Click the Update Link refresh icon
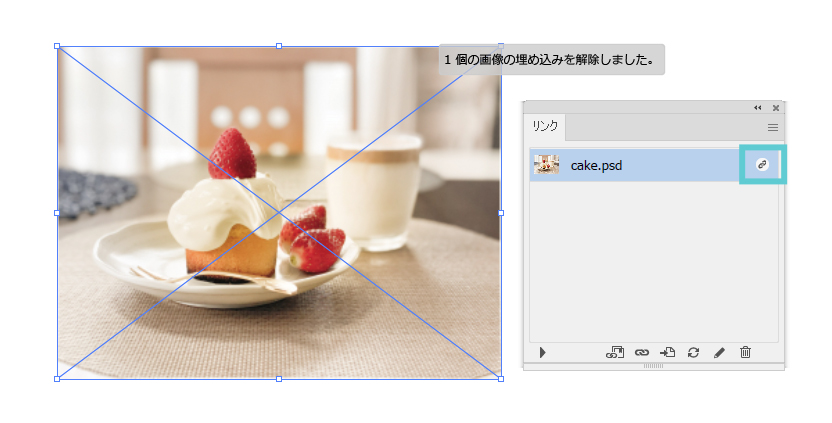Image resolution: width=832 pixels, height=423 pixels. 693,352
